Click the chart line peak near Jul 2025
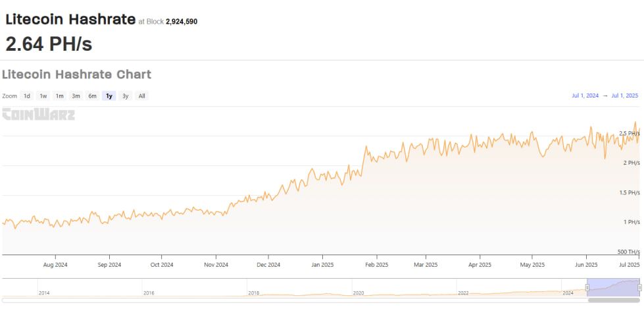Screen dimensions: 644x309 (x=635, y=123)
